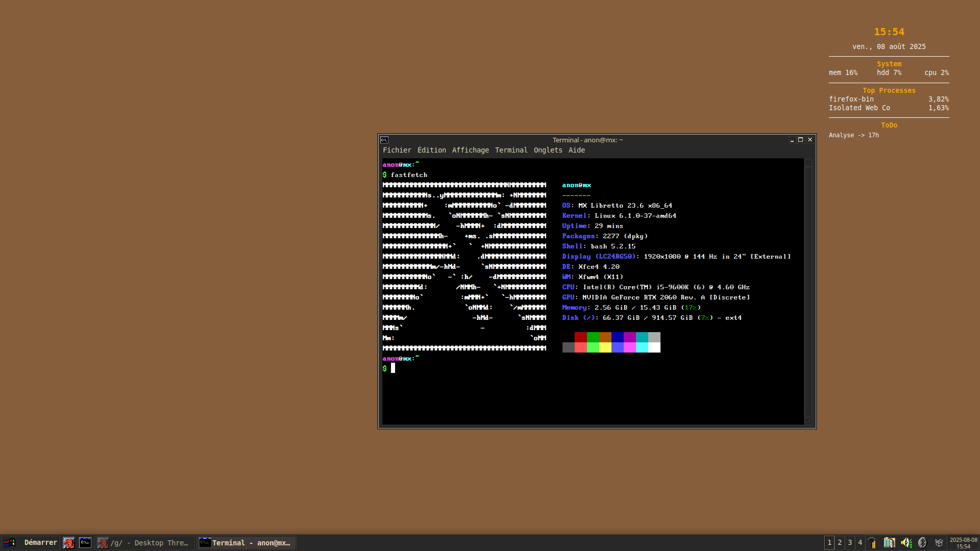Screen dimensions: 980x551
Task: Click the 'Packages: 2277 (dpkg)' line
Action: 605,236
